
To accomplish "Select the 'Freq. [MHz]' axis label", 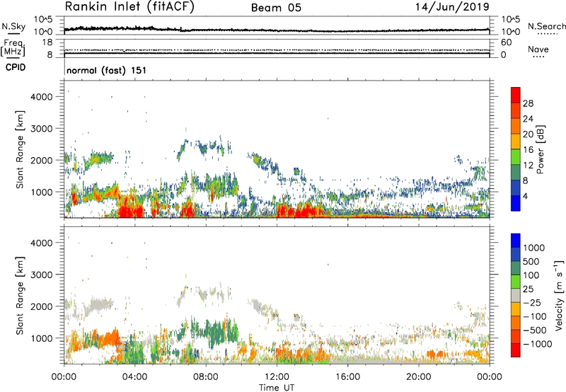I will (13, 48).
